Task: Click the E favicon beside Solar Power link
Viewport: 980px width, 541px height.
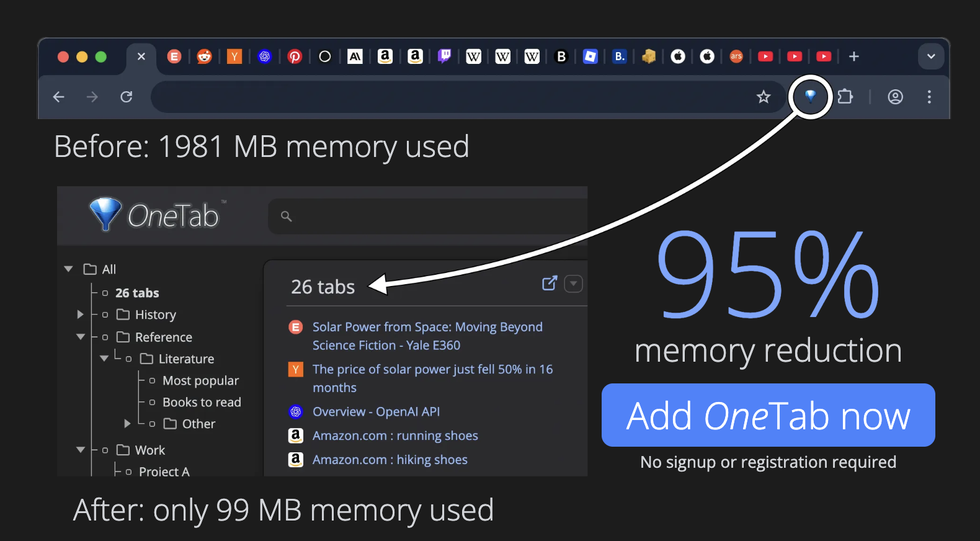Action: tap(296, 327)
